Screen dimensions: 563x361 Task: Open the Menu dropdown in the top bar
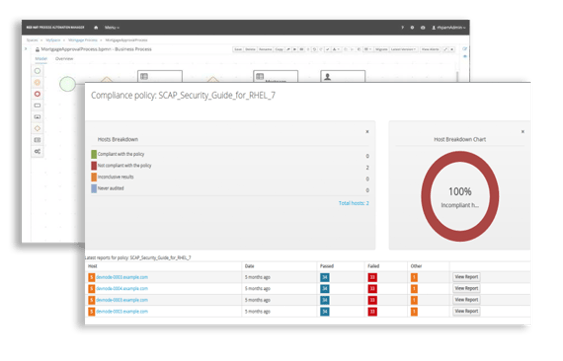coord(112,27)
